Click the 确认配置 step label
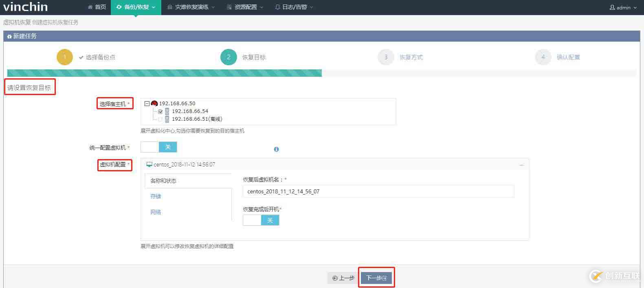 coord(568,57)
